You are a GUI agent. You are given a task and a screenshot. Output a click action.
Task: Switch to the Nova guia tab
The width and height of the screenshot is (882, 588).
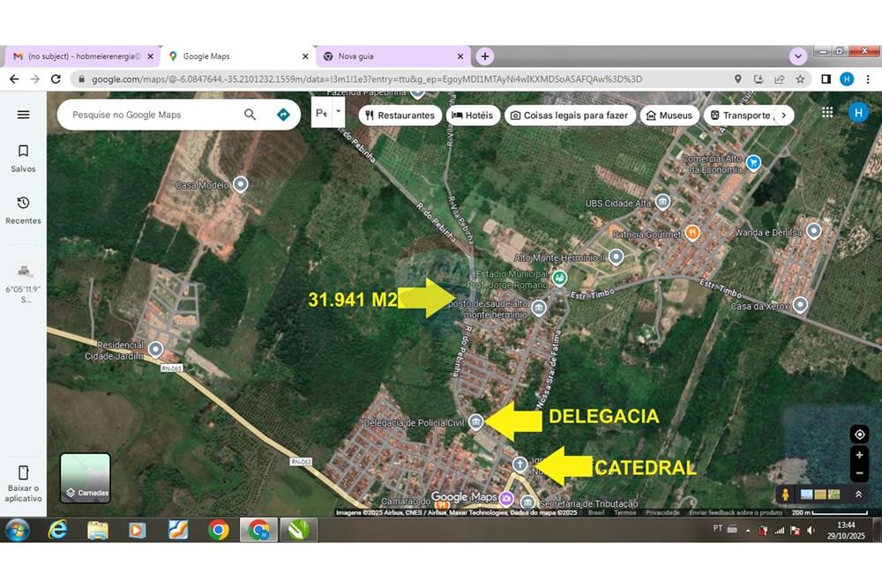(x=379, y=56)
